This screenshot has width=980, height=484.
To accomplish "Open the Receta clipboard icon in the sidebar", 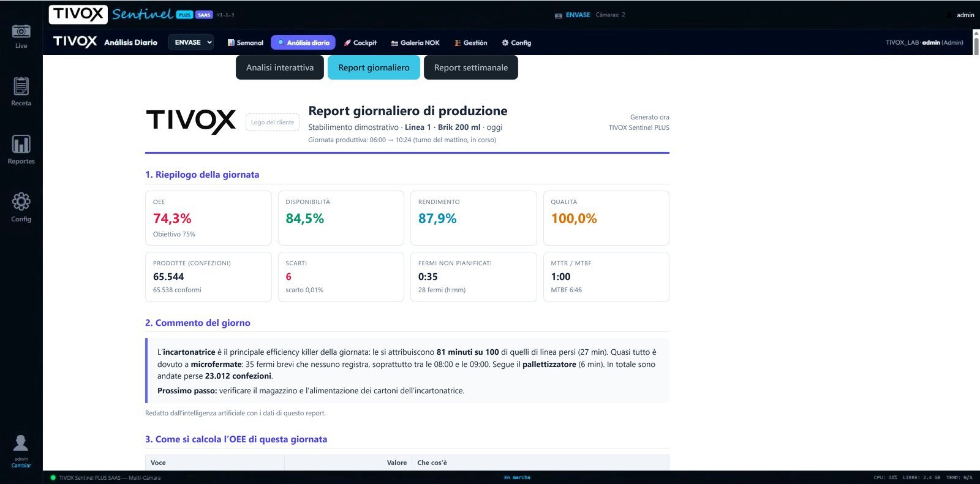I will [21, 86].
